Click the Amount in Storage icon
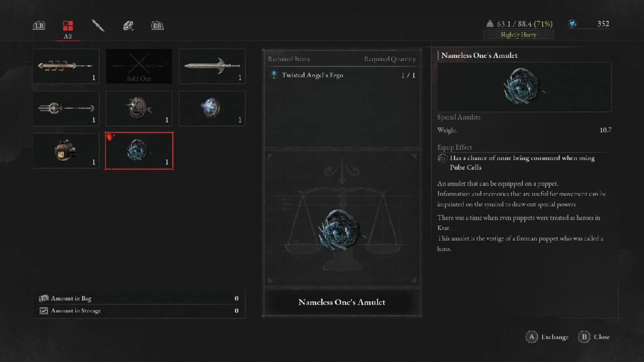Screen dimensions: 644x362 click(x=44, y=311)
